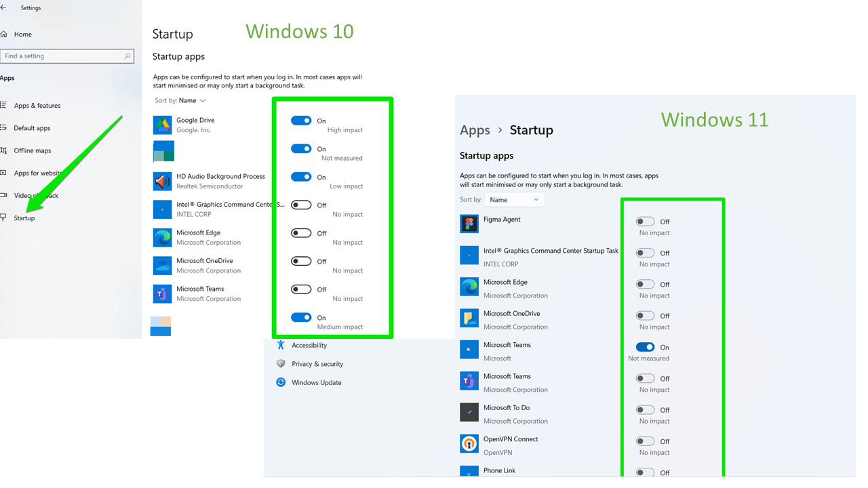Viewport: 868px width, 488px height.
Task: Turn on Microsoft Teams toggle in Windows 10 list
Action: point(301,289)
